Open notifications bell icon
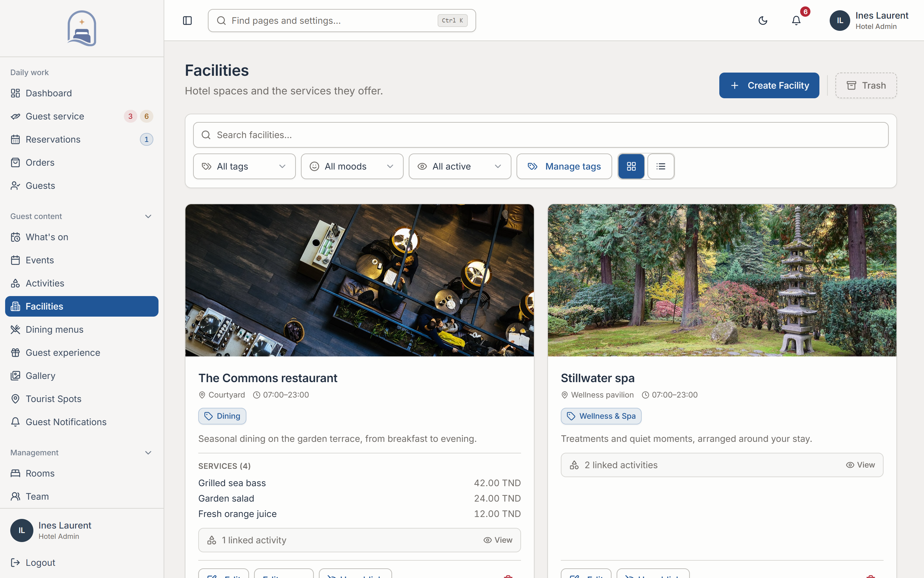 coord(796,21)
